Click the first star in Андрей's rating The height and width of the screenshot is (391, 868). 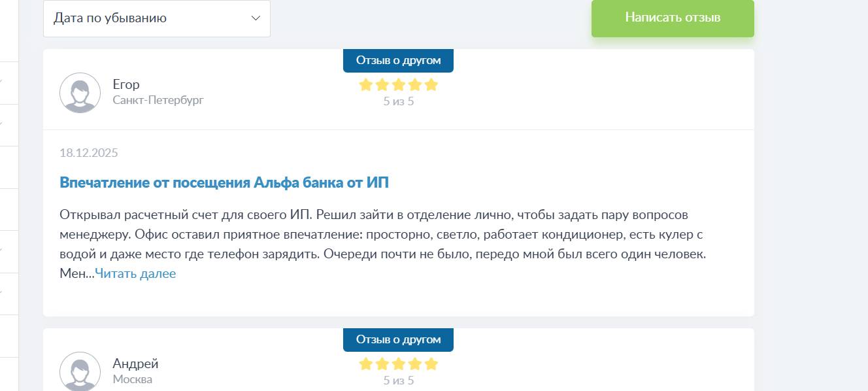coord(366,364)
